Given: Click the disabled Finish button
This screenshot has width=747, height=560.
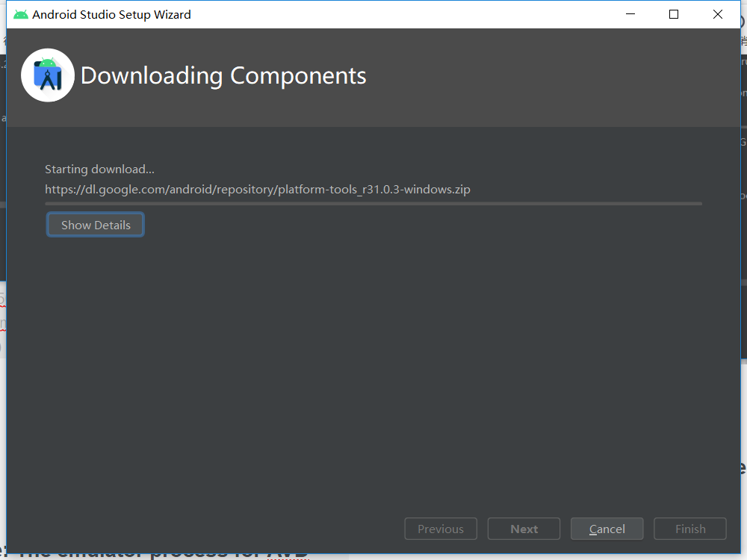Looking at the screenshot, I should (690, 529).
